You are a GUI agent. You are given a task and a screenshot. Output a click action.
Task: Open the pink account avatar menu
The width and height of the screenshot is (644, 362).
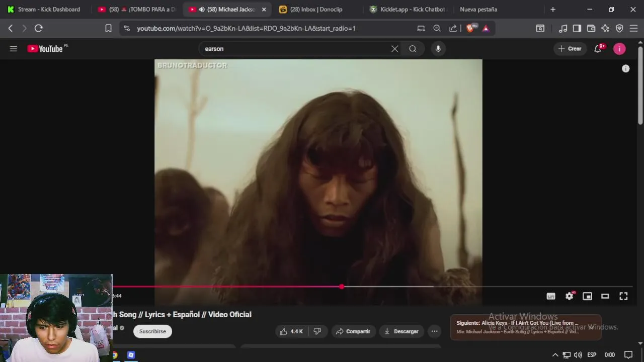pos(619,49)
